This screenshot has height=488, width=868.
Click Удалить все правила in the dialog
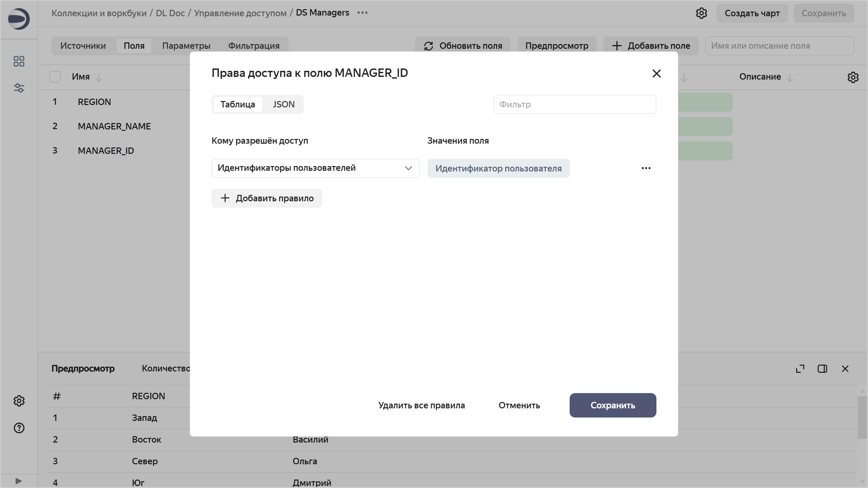[421, 405]
